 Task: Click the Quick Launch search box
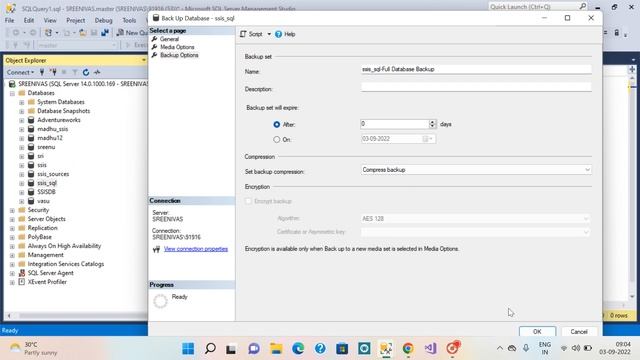(x=538, y=7)
